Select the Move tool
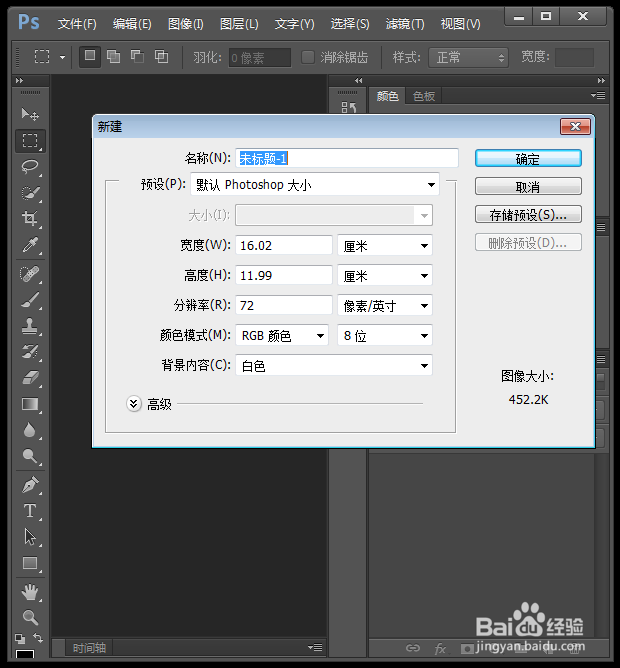 [30, 114]
